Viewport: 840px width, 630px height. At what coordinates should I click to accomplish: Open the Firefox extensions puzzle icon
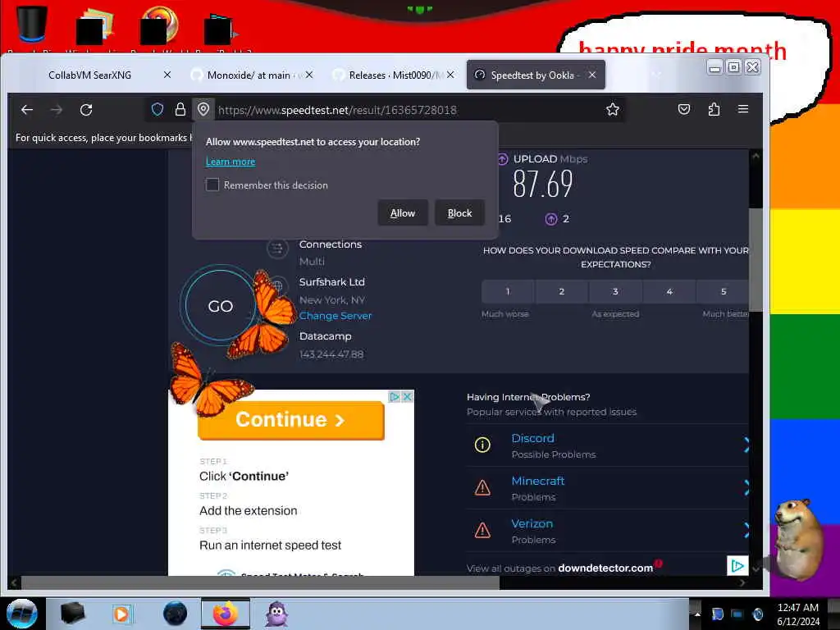pyautogui.click(x=714, y=109)
